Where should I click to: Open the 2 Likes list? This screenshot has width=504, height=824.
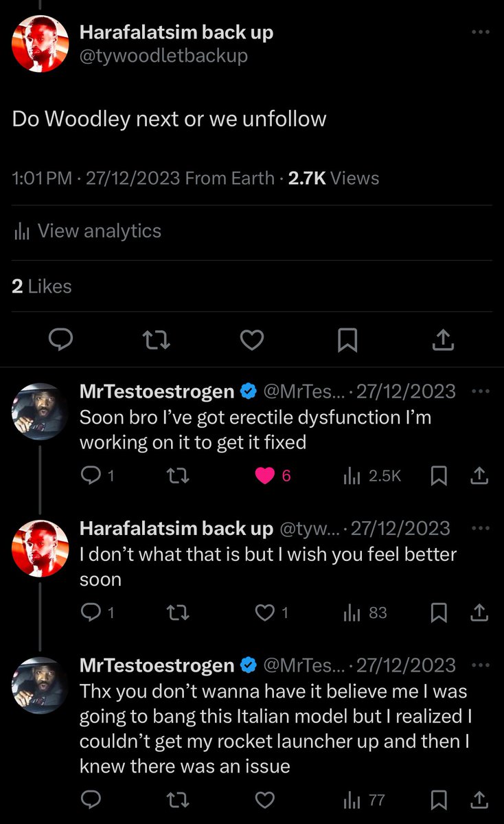(x=42, y=286)
